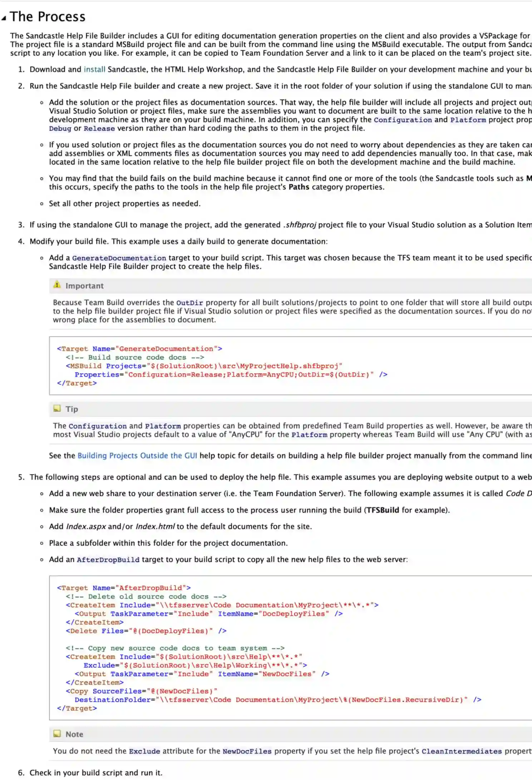Select the "Note" alert title text
This screenshot has height=780, width=532.
(x=74, y=734)
